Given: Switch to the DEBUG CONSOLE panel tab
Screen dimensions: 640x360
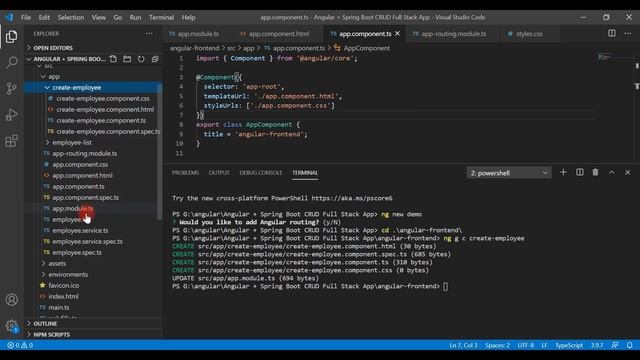Looking at the screenshot, I should (x=261, y=173).
